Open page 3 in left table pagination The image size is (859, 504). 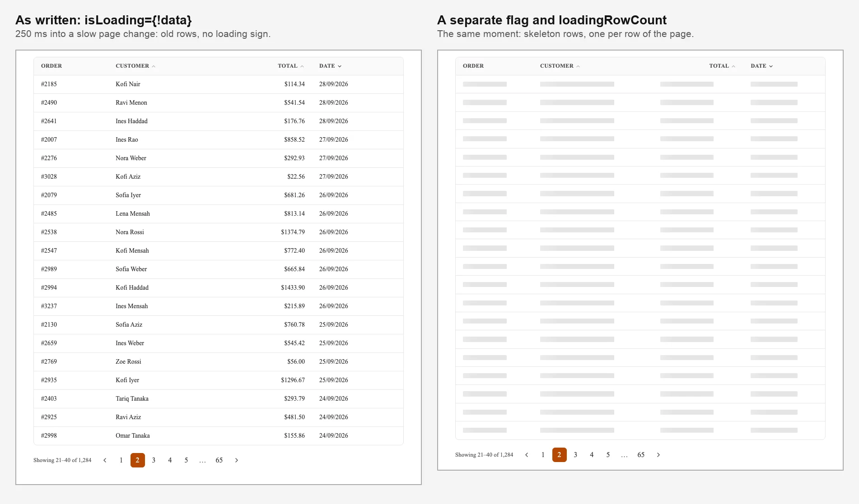pos(154,460)
